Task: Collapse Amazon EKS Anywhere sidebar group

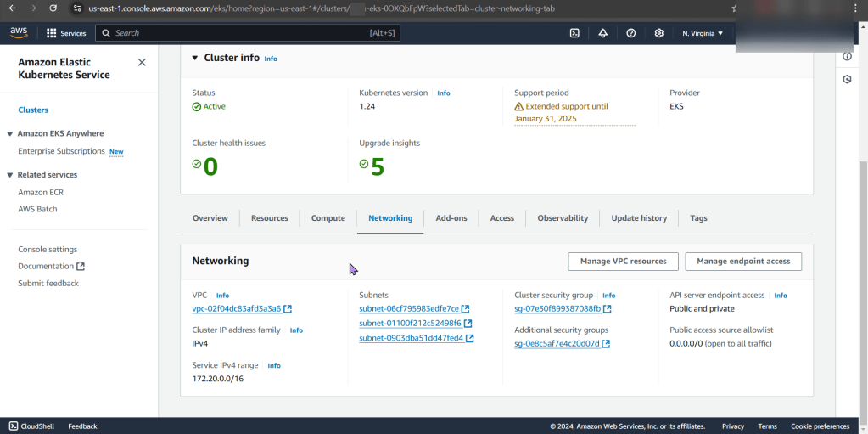Action: (x=10, y=133)
